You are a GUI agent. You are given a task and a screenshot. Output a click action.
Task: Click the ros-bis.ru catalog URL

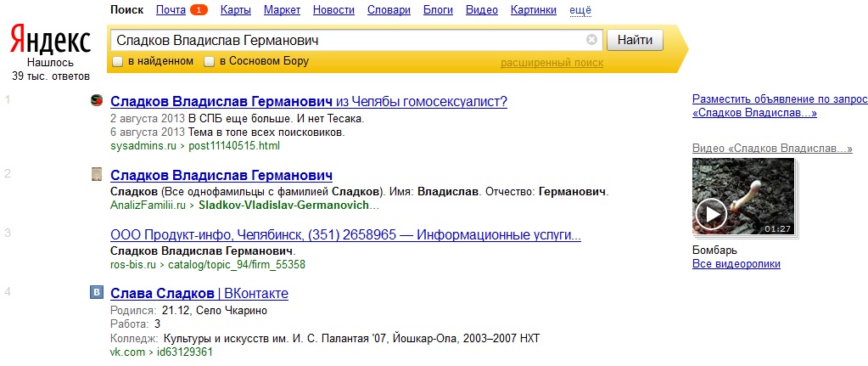[208, 265]
